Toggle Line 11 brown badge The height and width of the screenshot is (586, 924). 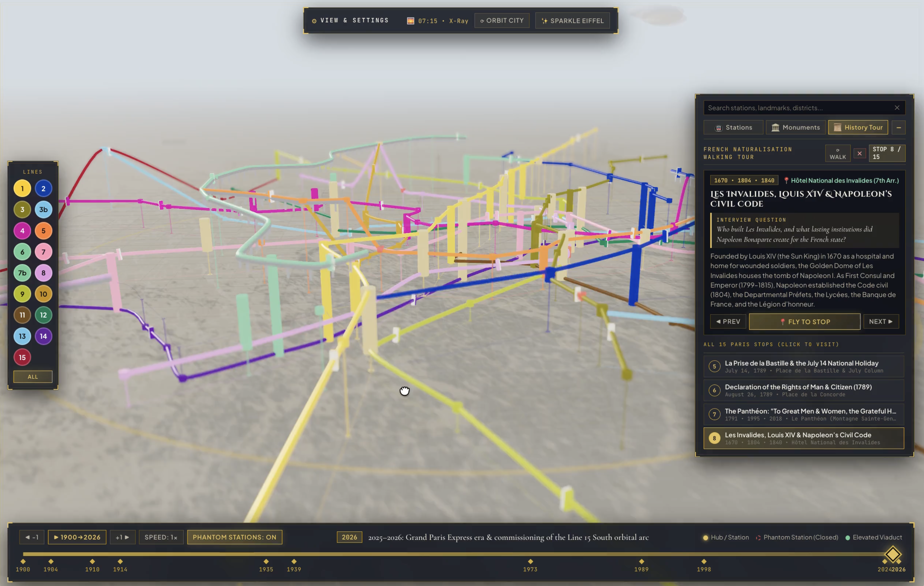click(22, 315)
